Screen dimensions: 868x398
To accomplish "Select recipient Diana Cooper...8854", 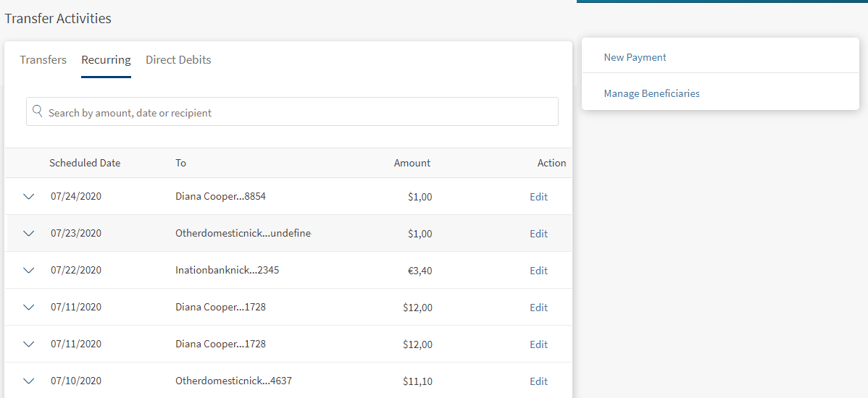I will [x=220, y=197].
